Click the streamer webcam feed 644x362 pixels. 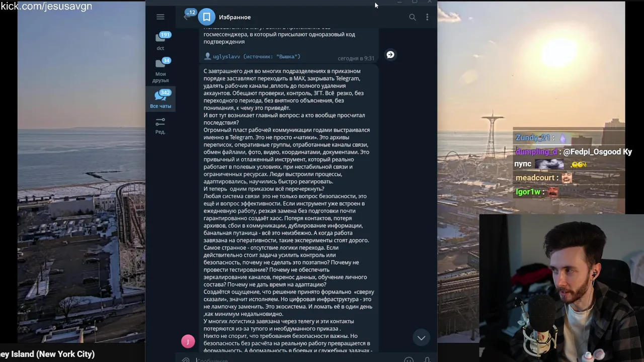tap(561, 288)
